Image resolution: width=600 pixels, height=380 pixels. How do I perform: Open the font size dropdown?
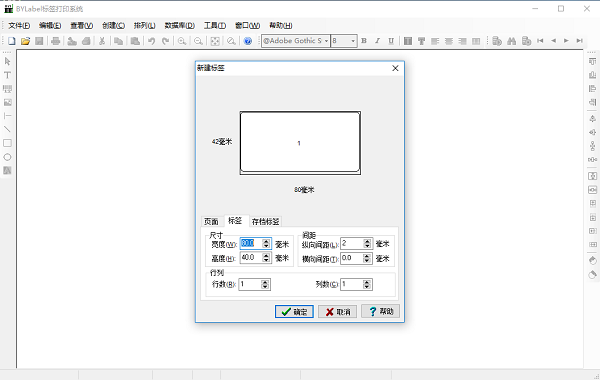tap(353, 41)
